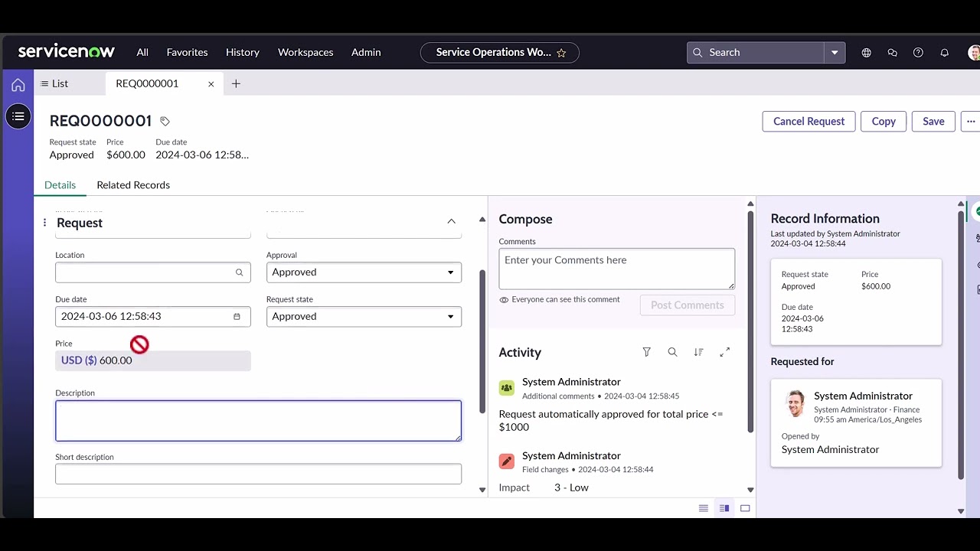Click the Request section drag handle dots

(44, 223)
